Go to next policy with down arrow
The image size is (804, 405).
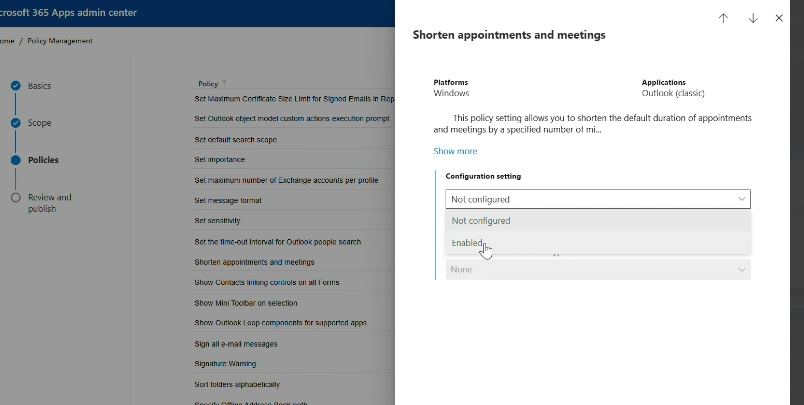click(x=753, y=18)
